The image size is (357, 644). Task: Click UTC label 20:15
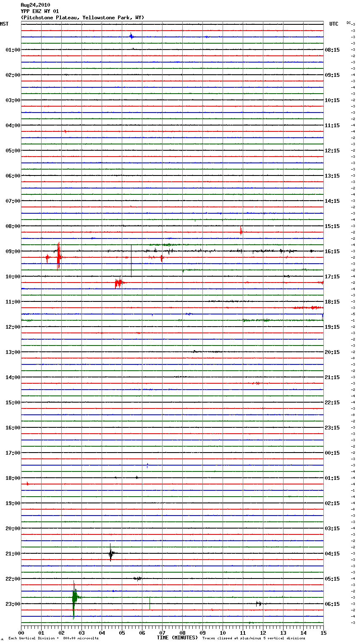point(332,352)
